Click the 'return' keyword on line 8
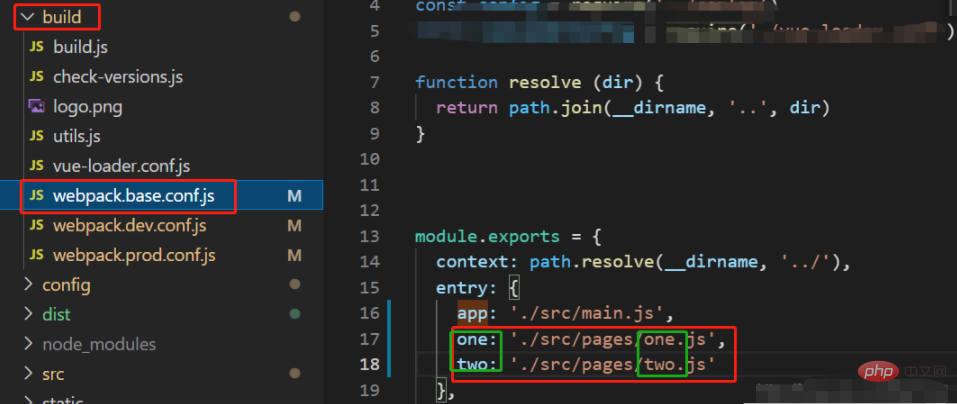Screen dimensions: 957x404 [466, 108]
